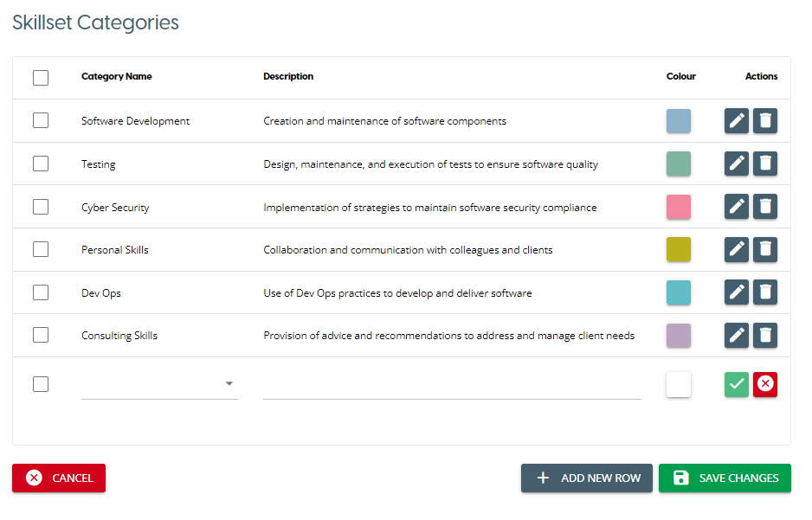Edit the Personal Skills category
Image resolution: width=812 pixels, height=520 pixels.
tap(737, 249)
